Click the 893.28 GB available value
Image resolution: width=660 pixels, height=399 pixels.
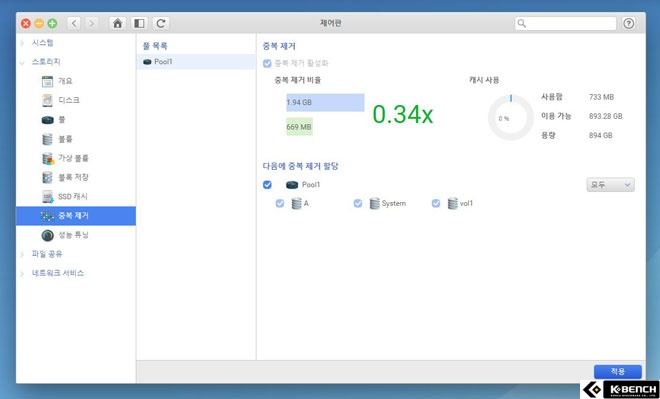pyautogui.click(x=605, y=116)
